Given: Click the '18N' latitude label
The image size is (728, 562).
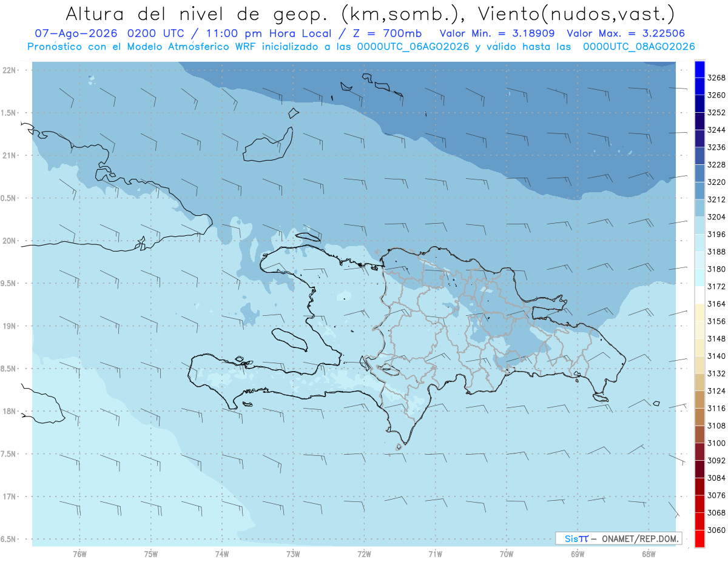Looking at the screenshot, I should click(10, 411).
